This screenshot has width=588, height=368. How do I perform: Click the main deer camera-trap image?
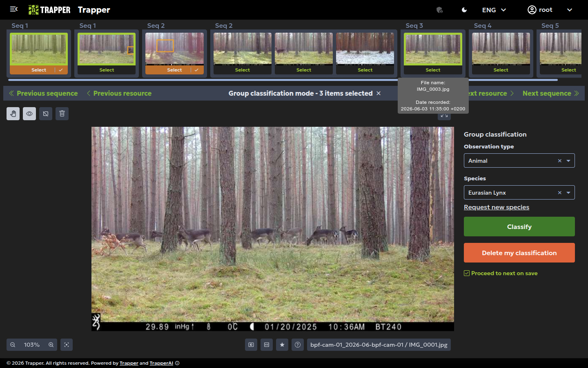tap(272, 229)
